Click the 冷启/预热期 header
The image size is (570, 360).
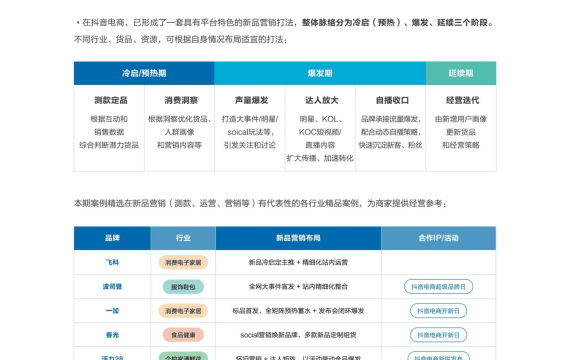coord(144,73)
